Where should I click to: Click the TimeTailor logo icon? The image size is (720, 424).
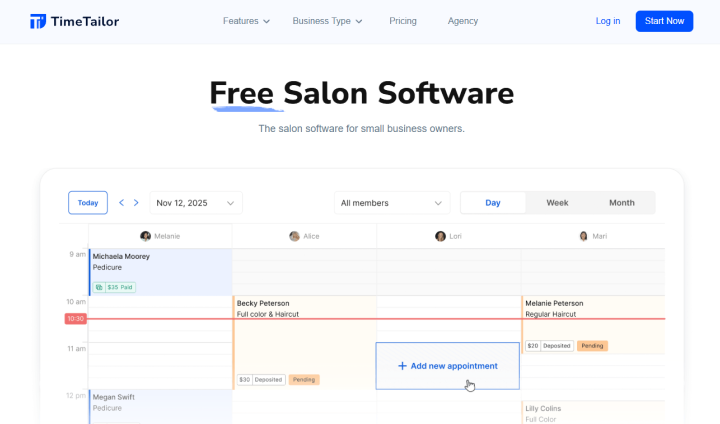pyautogui.click(x=38, y=21)
